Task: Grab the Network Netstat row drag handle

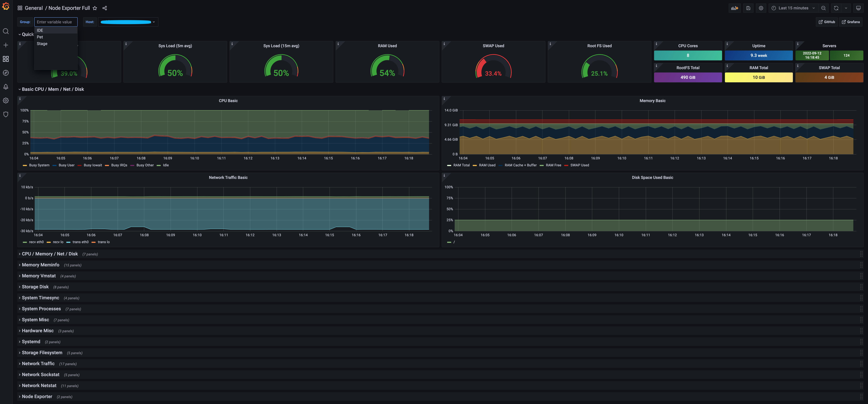Action: click(x=861, y=386)
